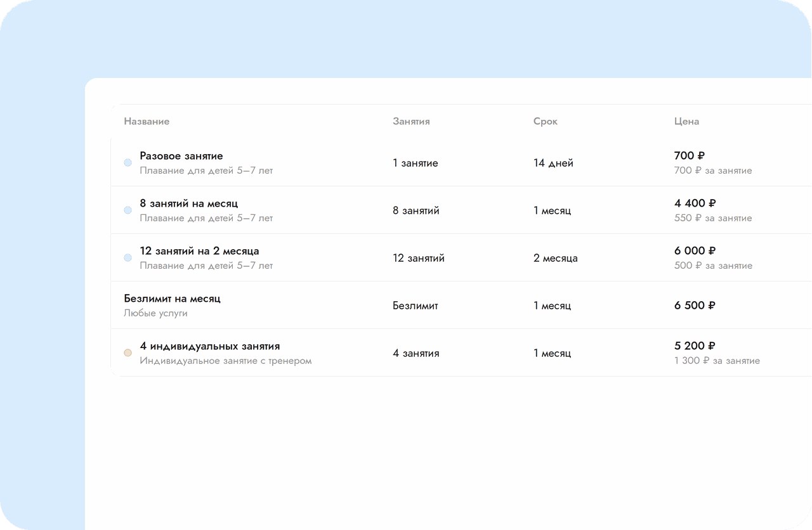Click the 6 500 ₽ unlimited price
The width and height of the screenshot is (812, 530).
(695, 306)
